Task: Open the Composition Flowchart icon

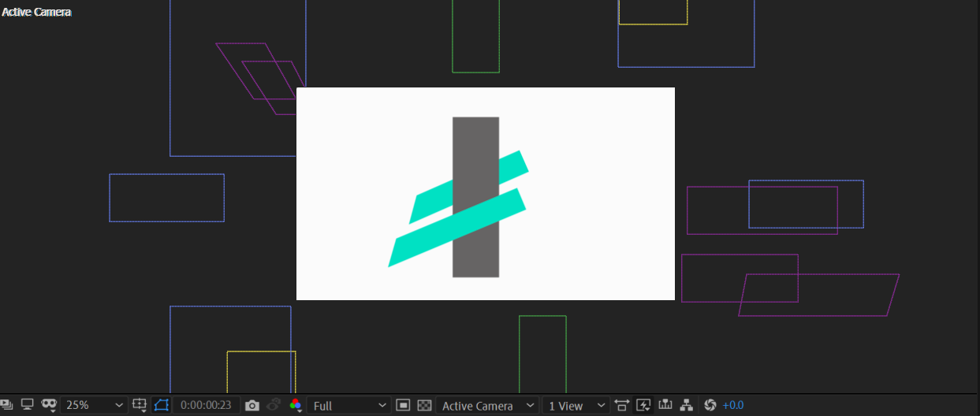Action: (686, 405)
